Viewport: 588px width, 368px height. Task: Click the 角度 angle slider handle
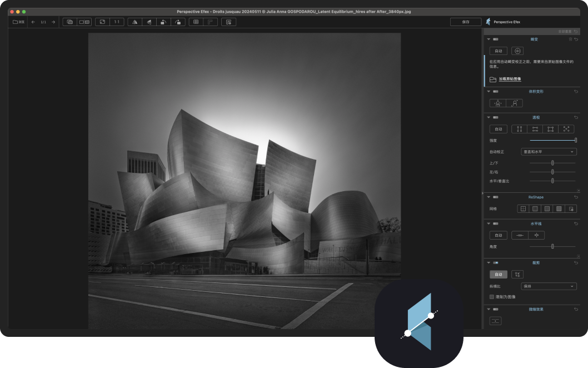pyautogui.click(x=552, y=247)
